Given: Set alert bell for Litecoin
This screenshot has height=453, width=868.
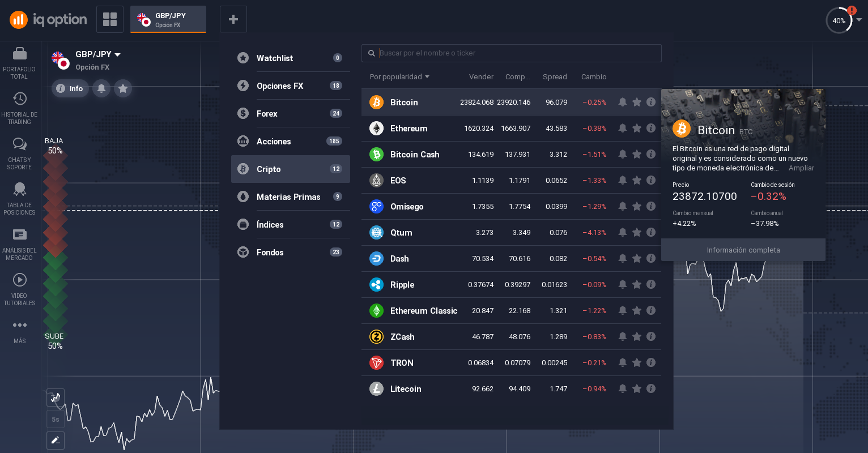Looking at the screenshot, I should [x=623, y=389].
